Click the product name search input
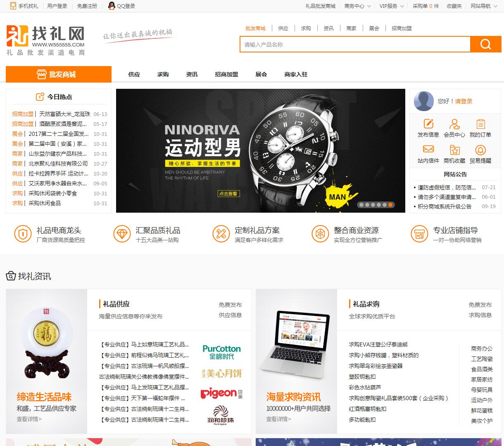The width and height of the screenshot is (504, 446). 355,44
